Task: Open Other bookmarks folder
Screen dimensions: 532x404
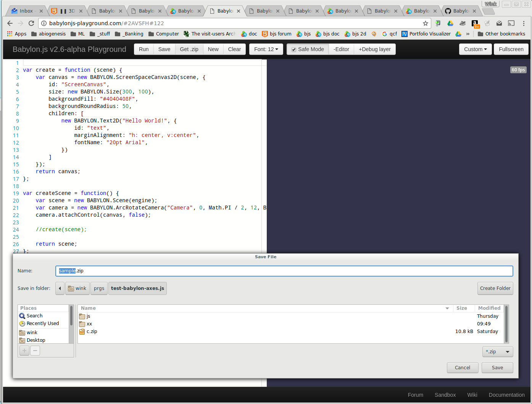Action: tap(501, 34)
